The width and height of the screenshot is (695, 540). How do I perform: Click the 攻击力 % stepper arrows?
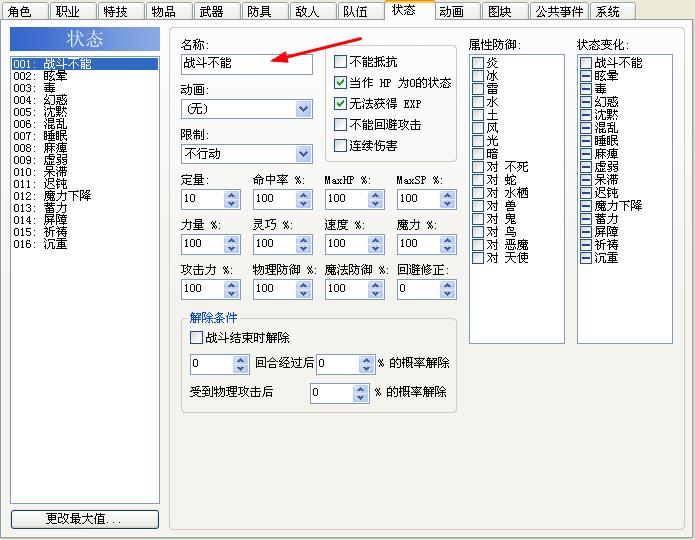(x=232, y=289)
